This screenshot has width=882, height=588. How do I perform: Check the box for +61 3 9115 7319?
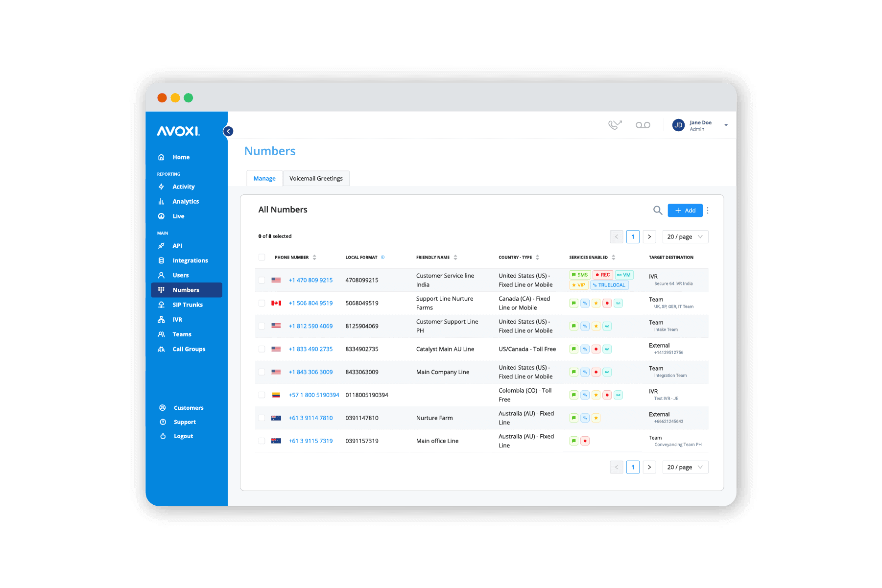tap(262, 441)
